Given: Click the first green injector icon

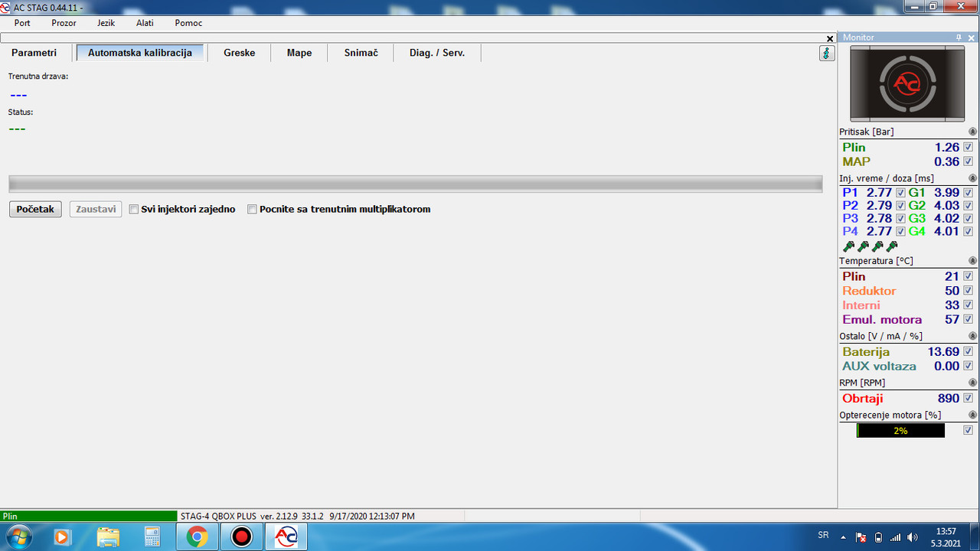Looking at the screenshot, I should 848,246.
